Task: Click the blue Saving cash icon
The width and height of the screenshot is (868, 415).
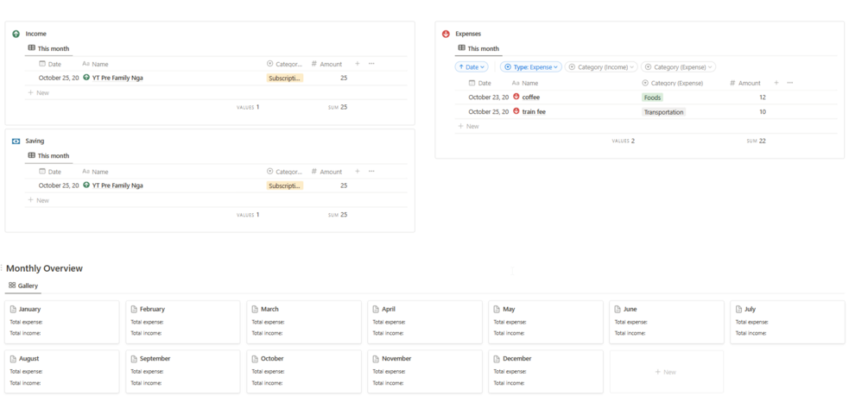Action: (x=16, y=141)
